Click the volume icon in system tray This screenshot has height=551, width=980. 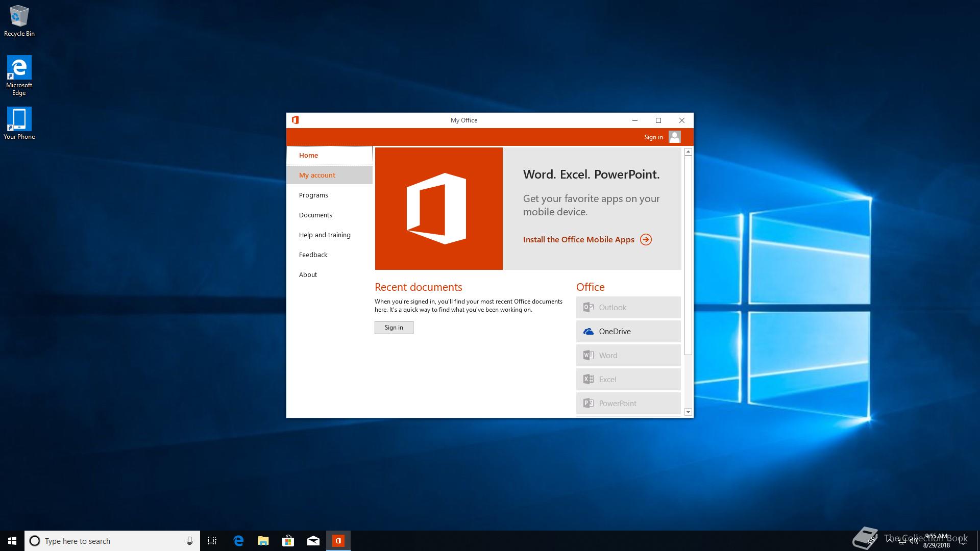914,541
